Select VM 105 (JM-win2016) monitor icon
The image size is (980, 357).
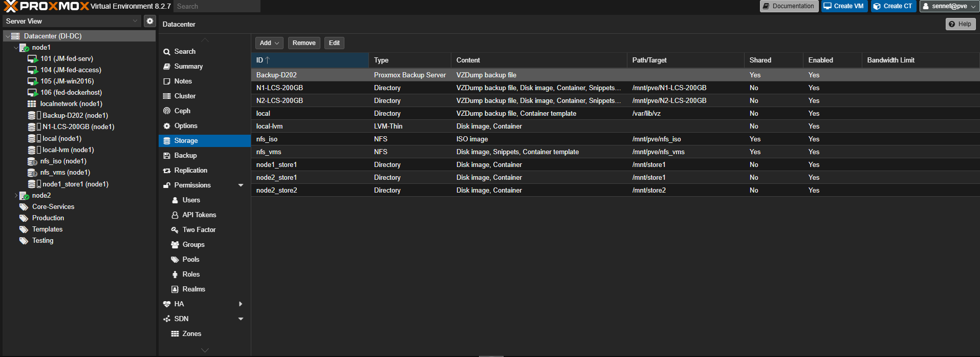click(x=33, y=81)
